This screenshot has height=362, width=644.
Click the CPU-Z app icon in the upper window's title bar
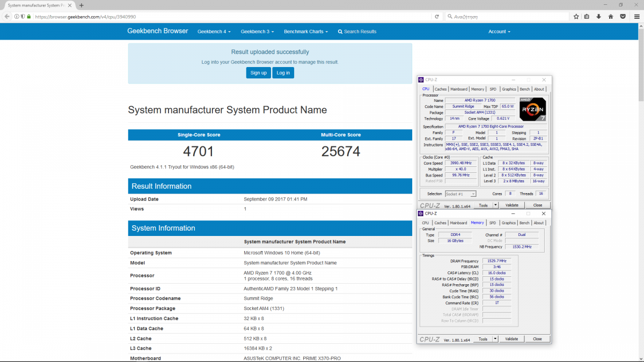pyautogui.click(x=422, y=79)
